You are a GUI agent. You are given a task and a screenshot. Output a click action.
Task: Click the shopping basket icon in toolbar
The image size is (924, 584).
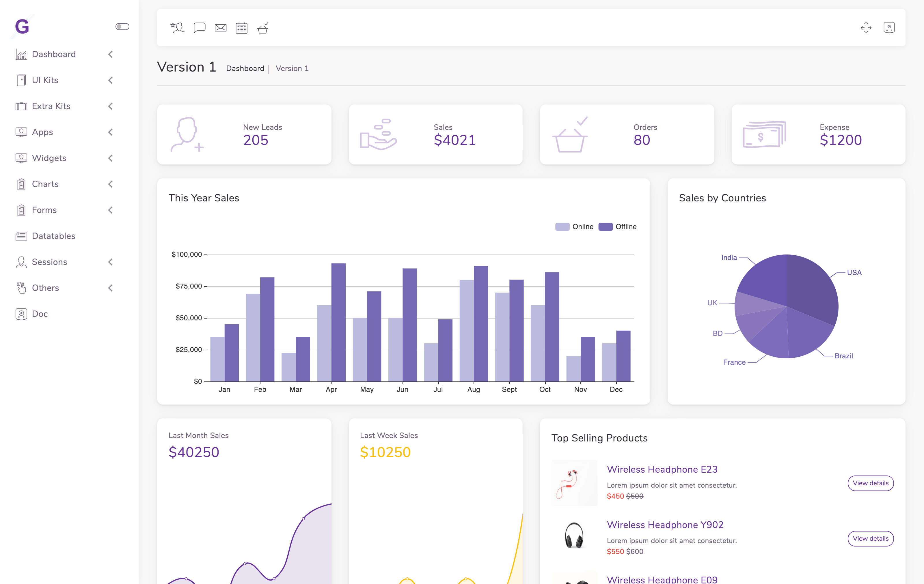(x=263, y=28)
